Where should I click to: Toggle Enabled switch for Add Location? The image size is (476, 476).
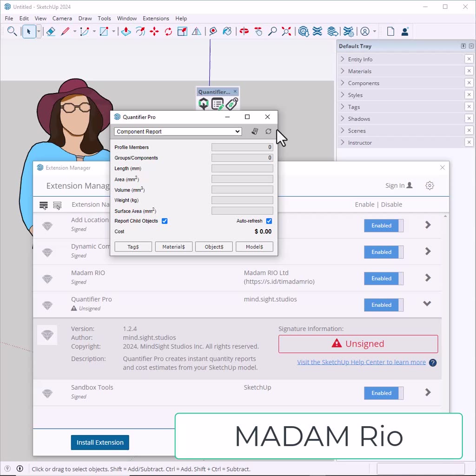[383, 225]
